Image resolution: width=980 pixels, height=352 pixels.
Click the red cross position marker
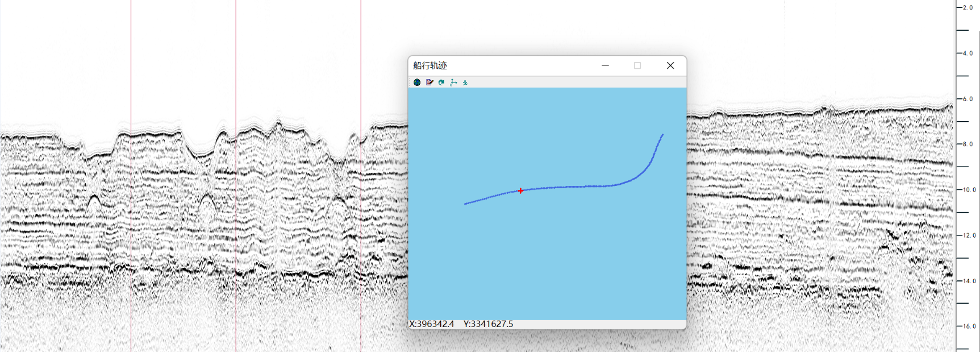point(520,191)
